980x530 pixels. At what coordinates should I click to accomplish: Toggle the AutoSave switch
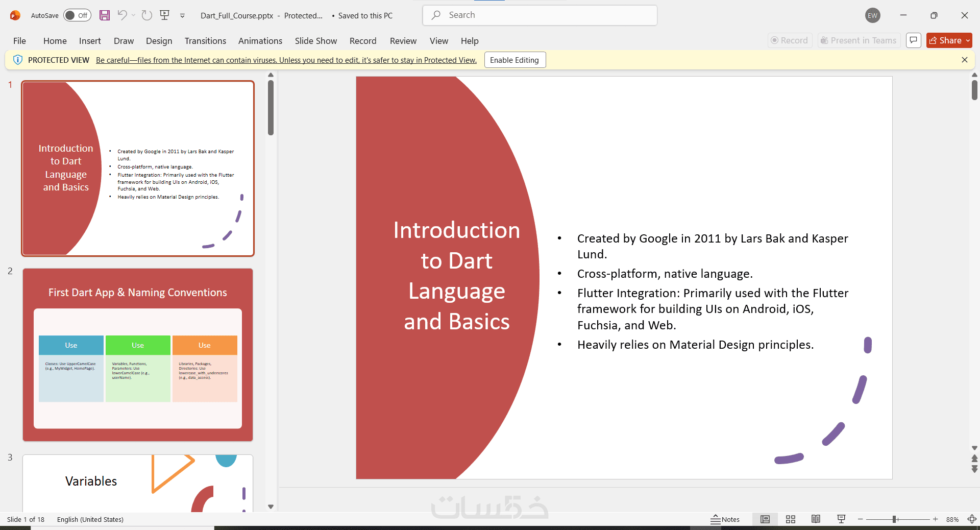(77, 15)
